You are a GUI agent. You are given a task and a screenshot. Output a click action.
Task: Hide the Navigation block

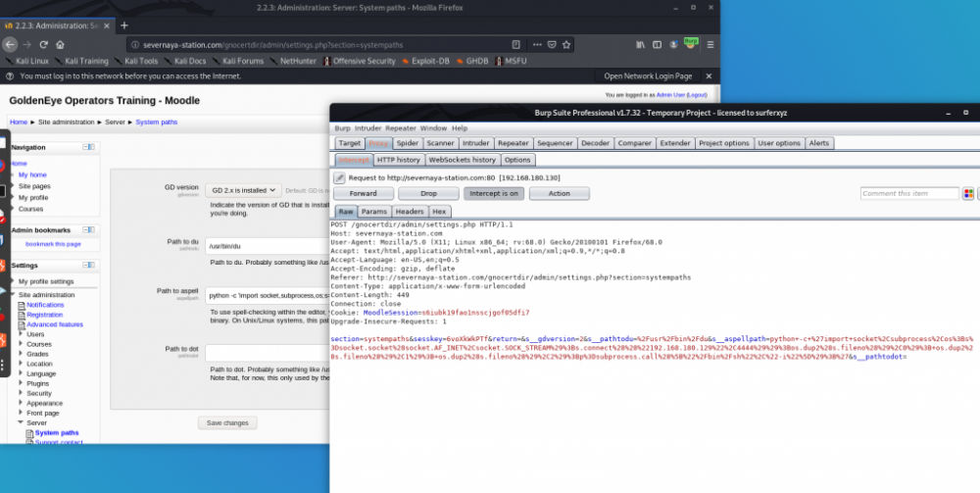point(87,147)
